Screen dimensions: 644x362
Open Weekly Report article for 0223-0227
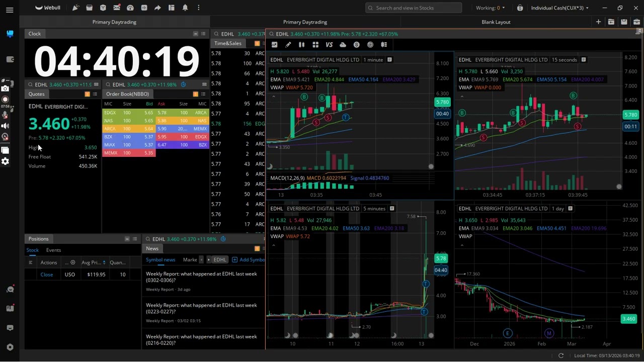coord(201,308)
